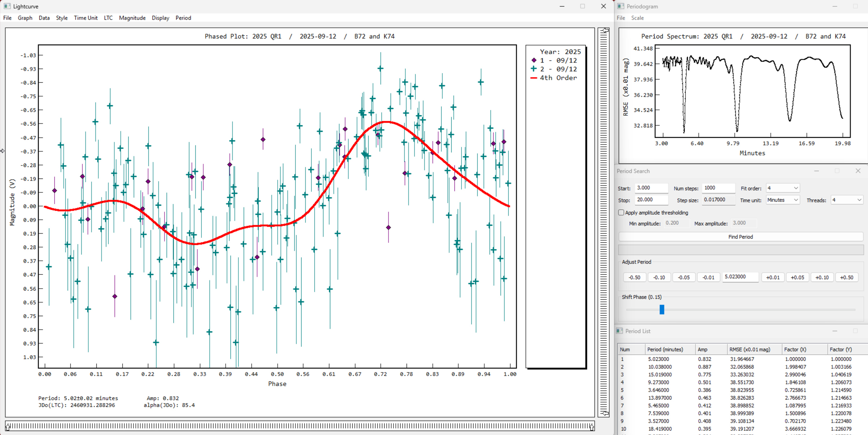
Task: Select period list row 18.419000
Action: click(743, 429)
